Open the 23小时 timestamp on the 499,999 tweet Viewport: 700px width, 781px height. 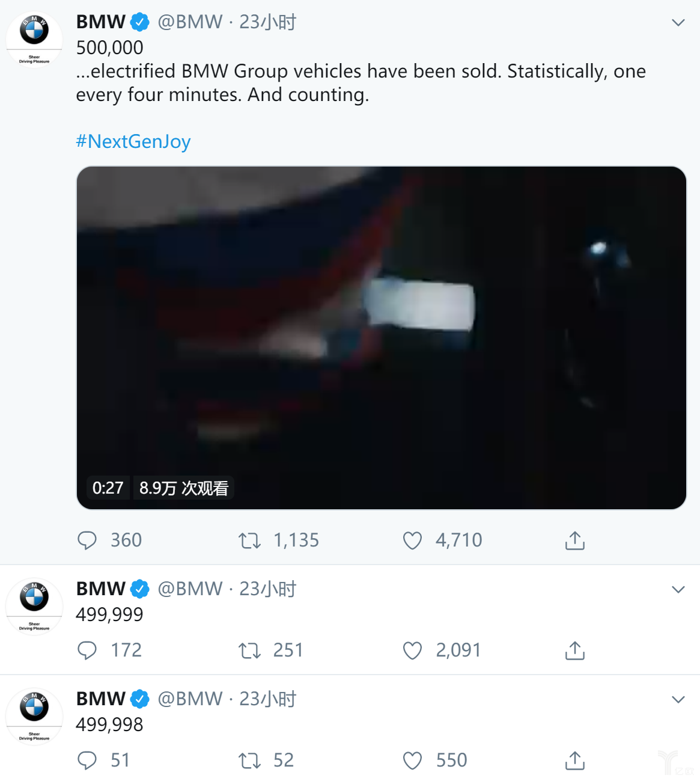(x=268, y=589)
